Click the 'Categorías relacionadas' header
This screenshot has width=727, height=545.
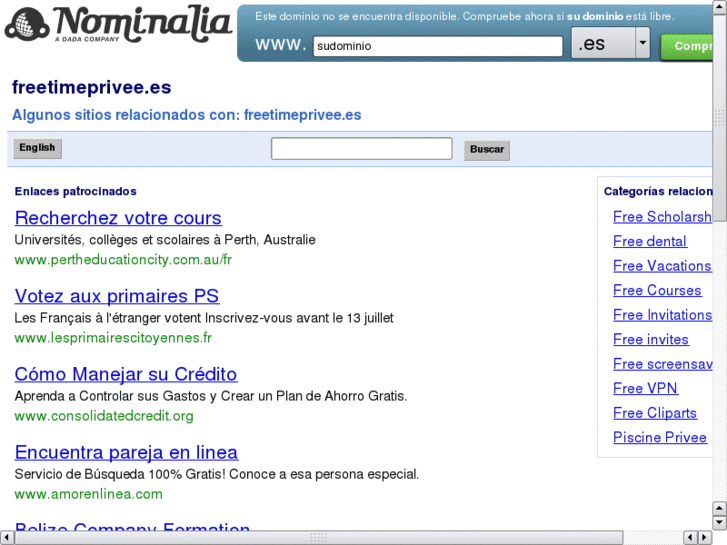(x=658, y=192)
